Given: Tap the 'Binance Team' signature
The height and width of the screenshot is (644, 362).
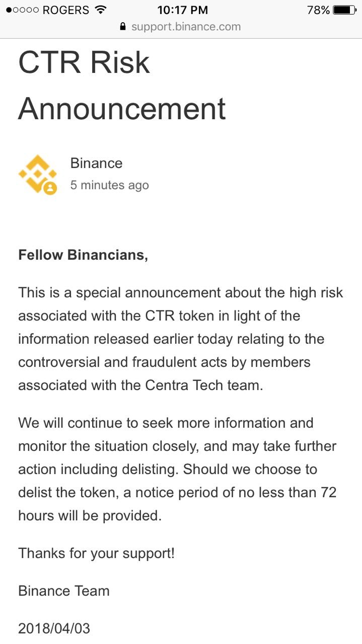Looking at the screenshot, I should pos(64,591).
